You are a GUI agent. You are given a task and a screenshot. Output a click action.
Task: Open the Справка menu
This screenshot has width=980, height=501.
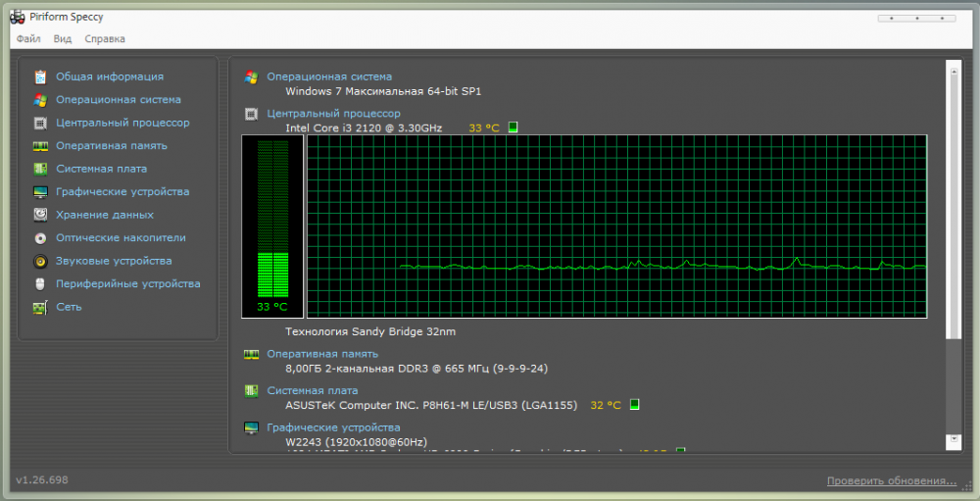105,39
